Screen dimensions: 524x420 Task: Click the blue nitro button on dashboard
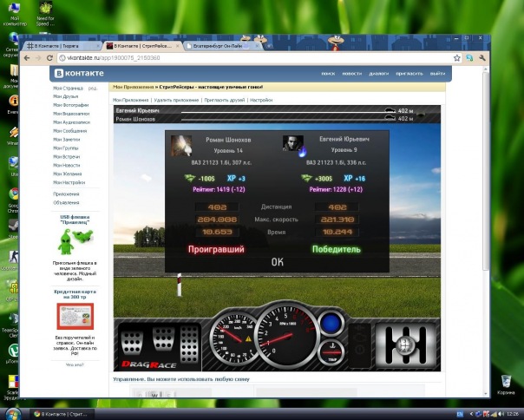(x=331, y=324)
